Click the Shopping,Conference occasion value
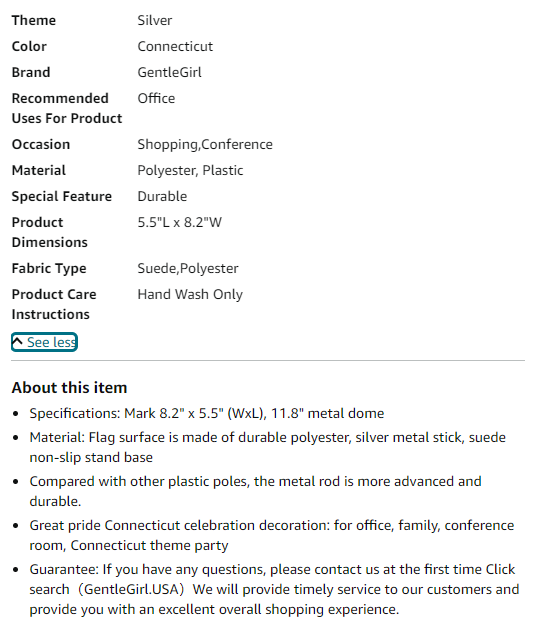The height and width of the screenshot is (626, 545). 205,144
